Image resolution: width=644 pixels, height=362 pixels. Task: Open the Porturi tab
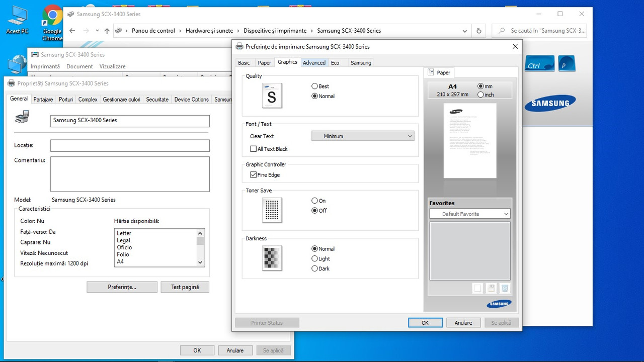[x=66, y=100]
